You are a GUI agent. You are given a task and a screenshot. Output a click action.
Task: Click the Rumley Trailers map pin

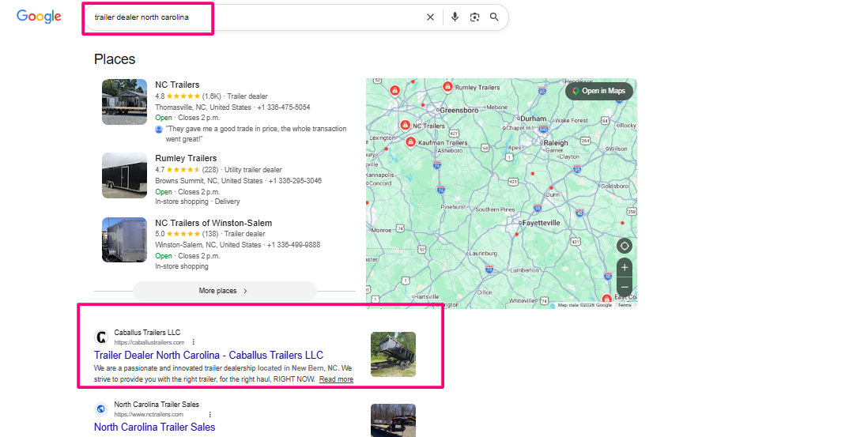(448, 87)
